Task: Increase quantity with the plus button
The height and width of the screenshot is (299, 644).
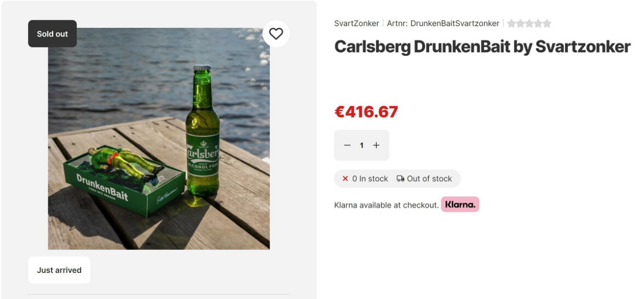Action: [x=376, y=145]
